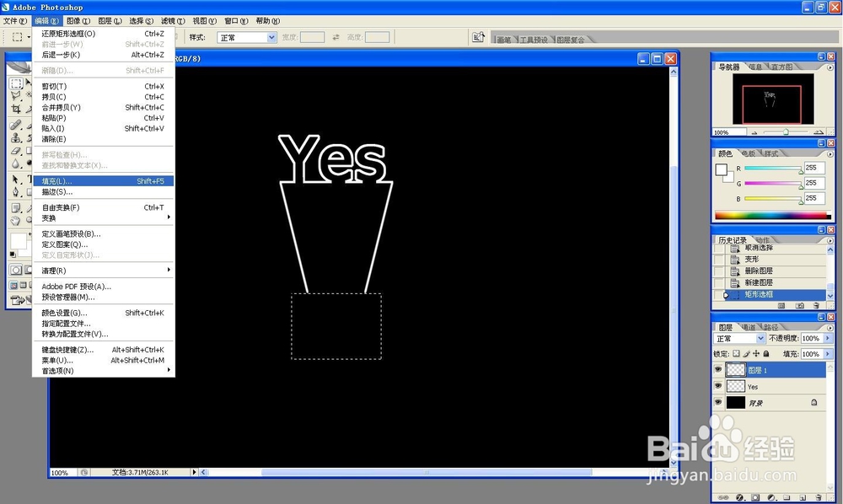Switch to standard edit mode icon
This screenshot has height=504, width=843.
tap(15, 270)
